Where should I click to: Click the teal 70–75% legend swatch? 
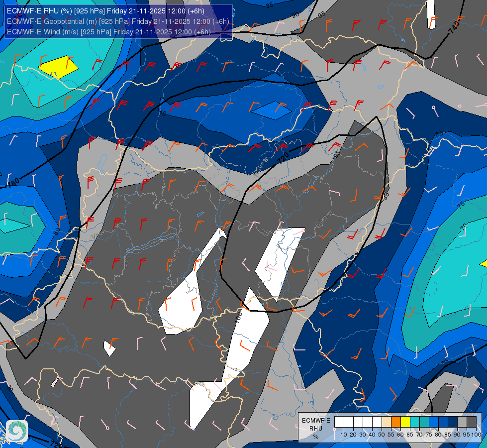[x=424, y=422]
